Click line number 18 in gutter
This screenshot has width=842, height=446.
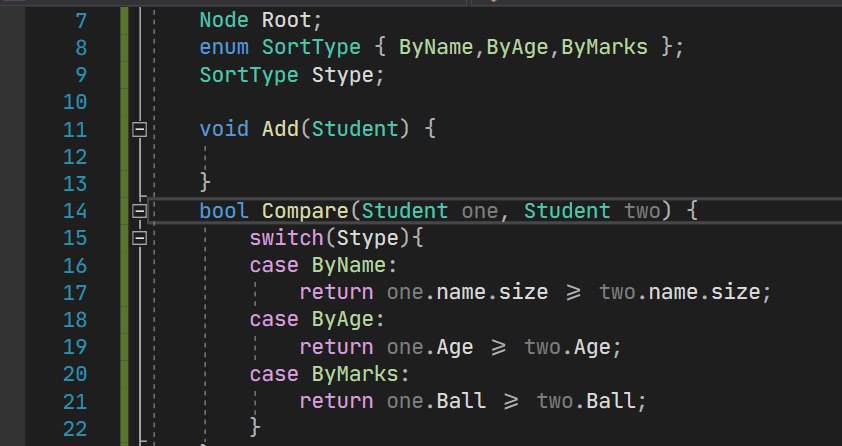[x=75, y=319]
